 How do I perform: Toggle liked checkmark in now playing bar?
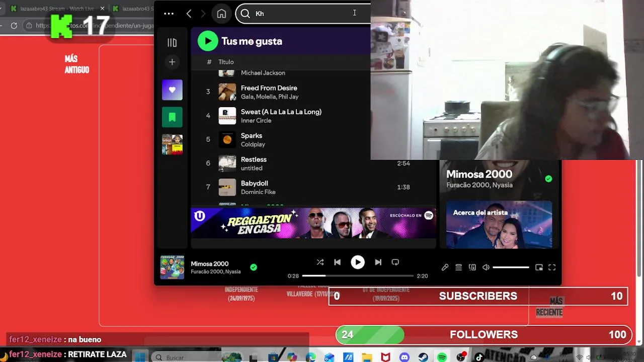pyautogui.click(x=254, y=267)
